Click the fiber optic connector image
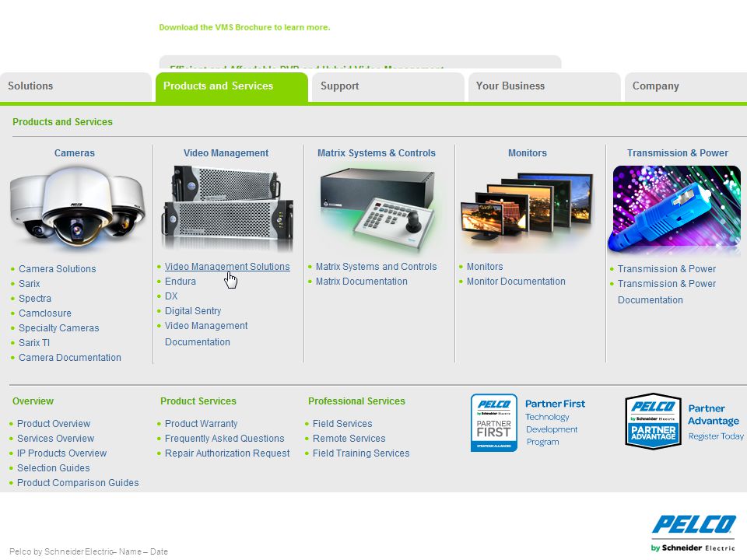The height and width of the screenshot is (560, 747). pyautogui.click(x=676, y=208)
